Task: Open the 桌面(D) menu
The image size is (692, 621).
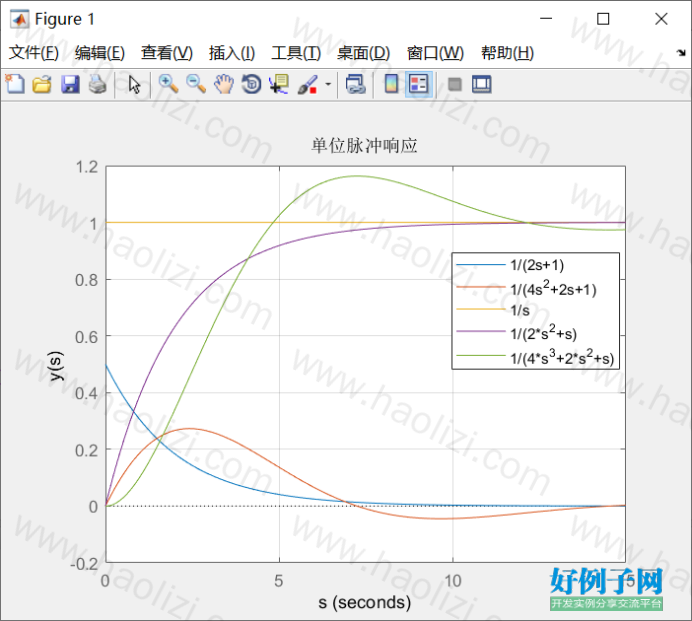Action: 364,53
